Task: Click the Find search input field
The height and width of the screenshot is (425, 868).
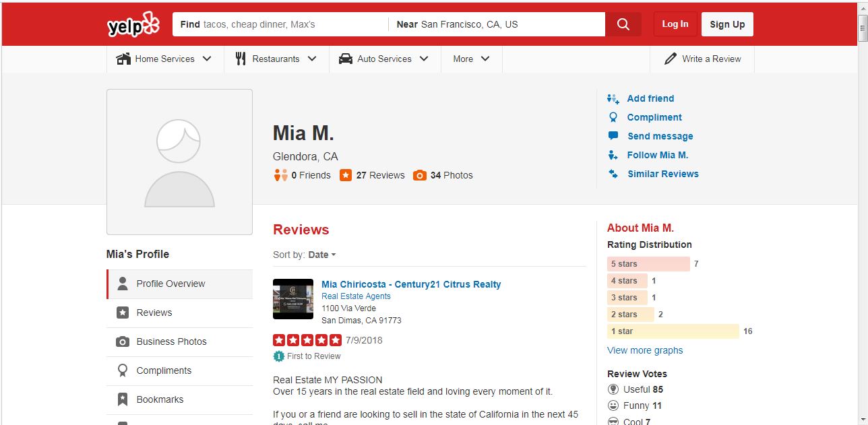Action: (x=280, y=24)
